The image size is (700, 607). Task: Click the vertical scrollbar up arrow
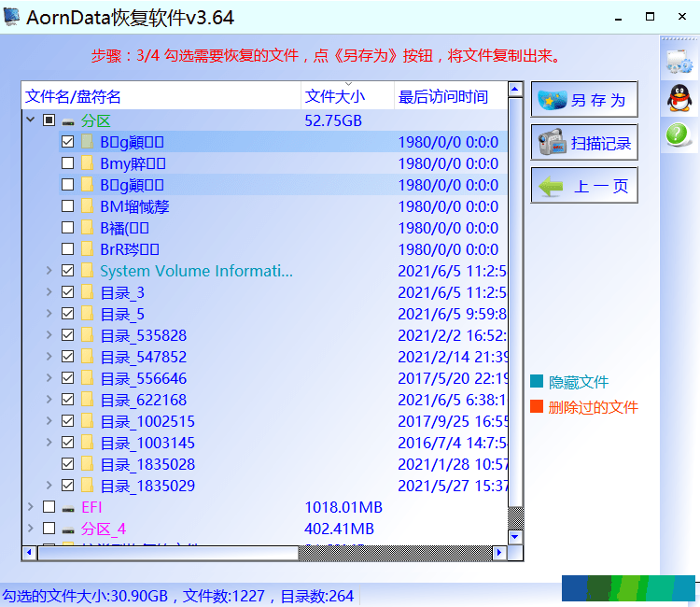[x=514, y=90]
